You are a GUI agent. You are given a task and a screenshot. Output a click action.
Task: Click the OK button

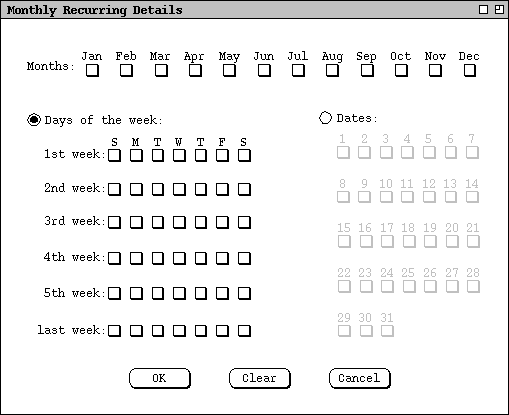pyautogui.click(x=160, y=378)
